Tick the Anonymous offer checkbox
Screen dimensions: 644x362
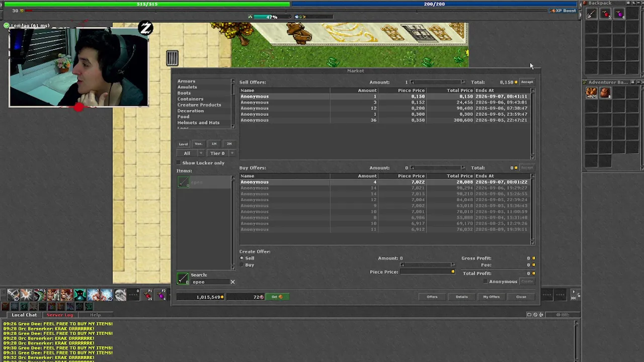click(486, 282)
